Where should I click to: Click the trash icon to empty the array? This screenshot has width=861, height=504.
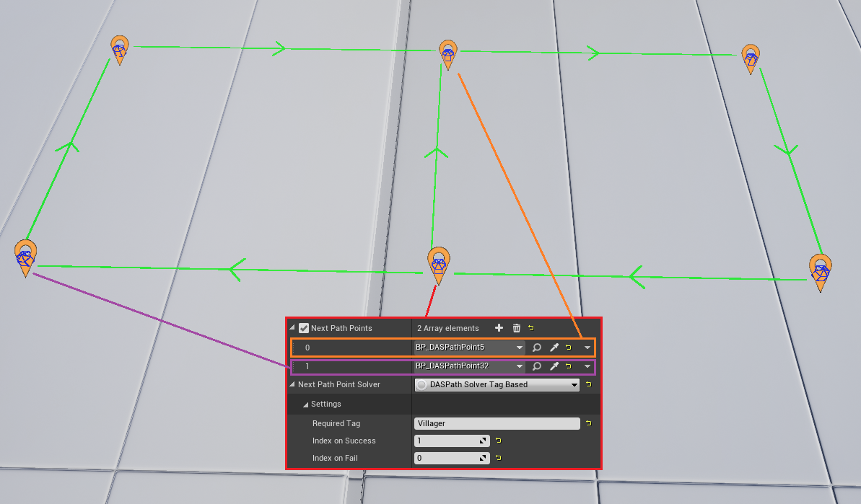(516, 328)
